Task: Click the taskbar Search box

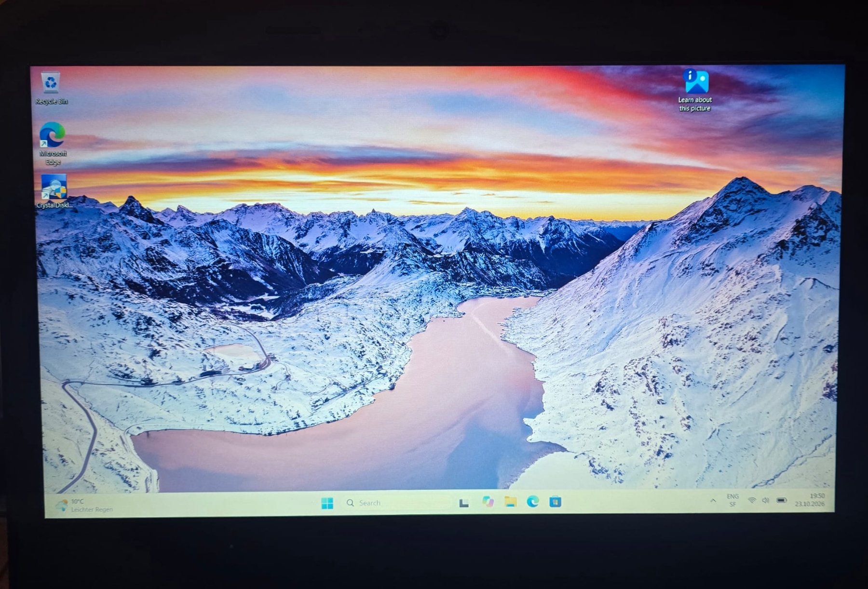Action: click(398, 503)
